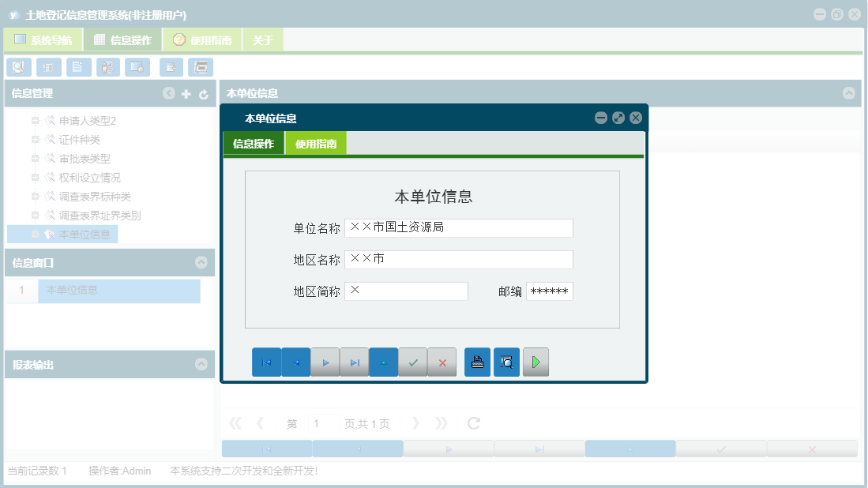Click the 单位名称 input field
This screenshot has height=488, width=868.
(x=458, y=228)
